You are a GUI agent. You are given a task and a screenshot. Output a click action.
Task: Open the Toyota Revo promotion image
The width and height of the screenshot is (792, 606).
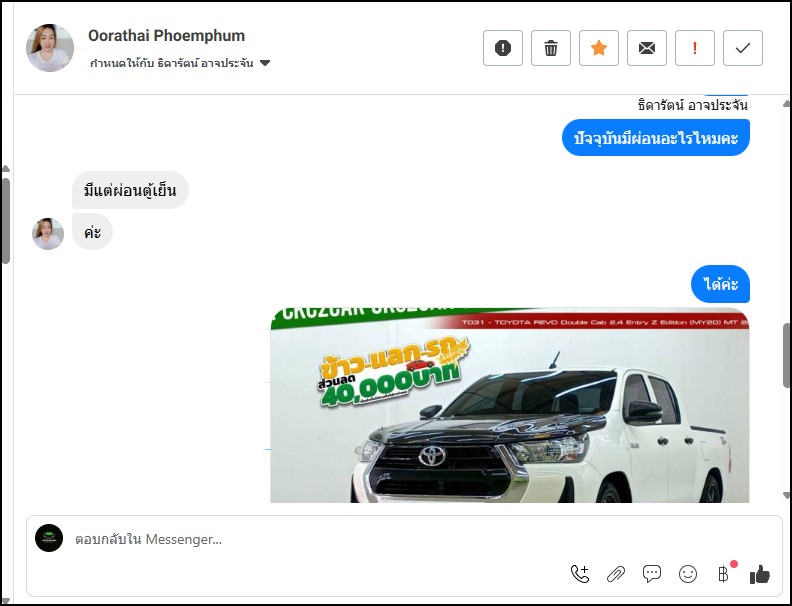coord(510,405)
